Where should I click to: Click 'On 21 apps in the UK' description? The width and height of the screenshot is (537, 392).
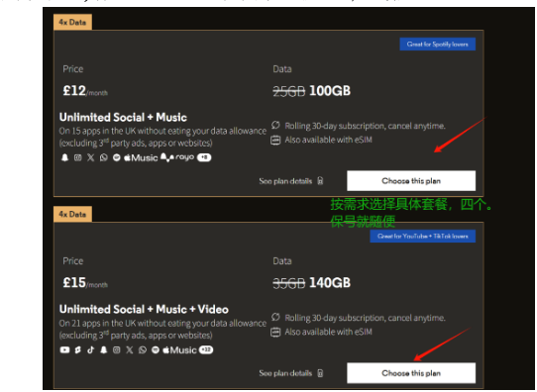tap(162, 329)
